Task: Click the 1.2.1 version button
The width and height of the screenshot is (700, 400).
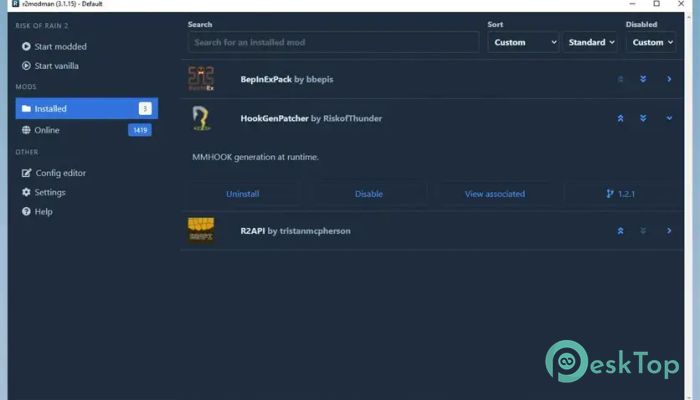Action: click(x=621, y=194)
